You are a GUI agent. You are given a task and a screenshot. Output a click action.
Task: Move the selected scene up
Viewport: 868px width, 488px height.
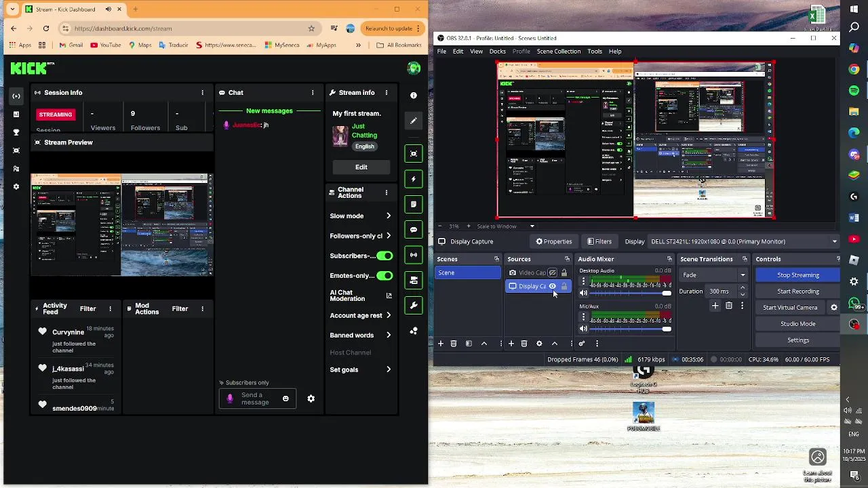click(484, 344)
